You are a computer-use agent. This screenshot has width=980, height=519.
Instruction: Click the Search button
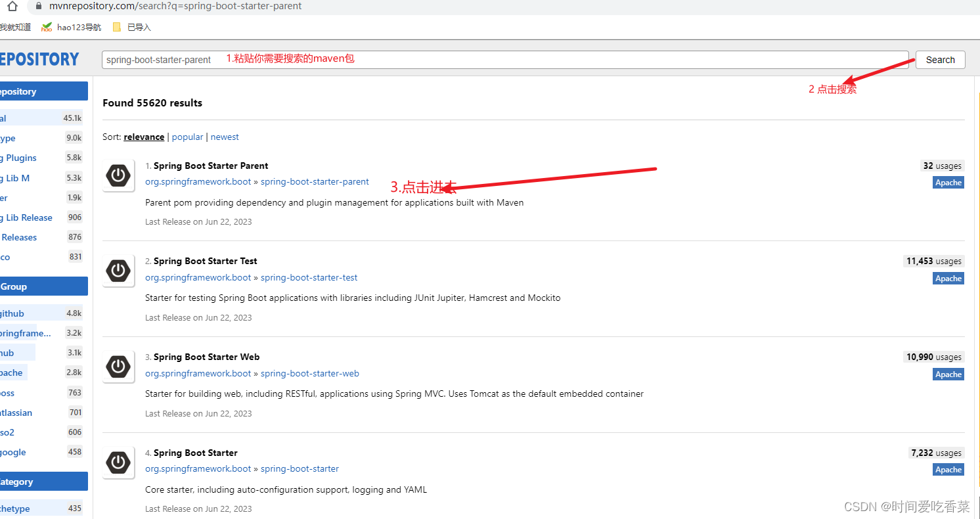point(940,60)
